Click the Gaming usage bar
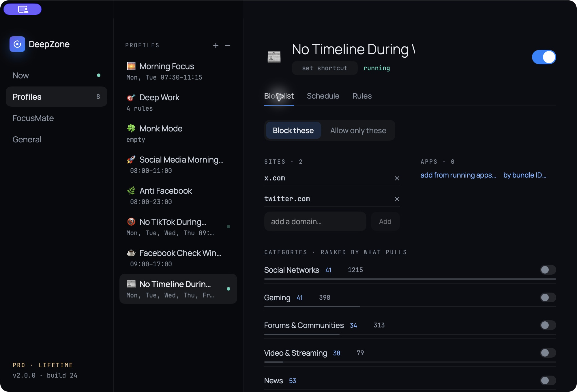 [410, 307]
